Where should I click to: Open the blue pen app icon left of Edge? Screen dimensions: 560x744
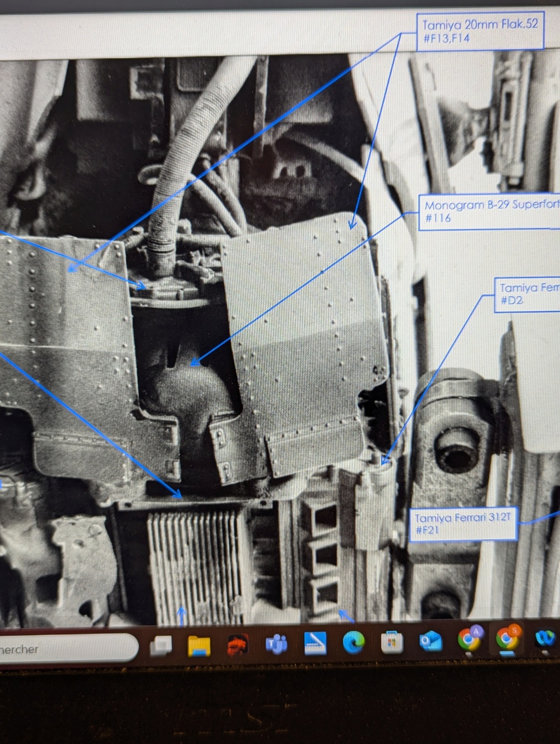(315, 643)
